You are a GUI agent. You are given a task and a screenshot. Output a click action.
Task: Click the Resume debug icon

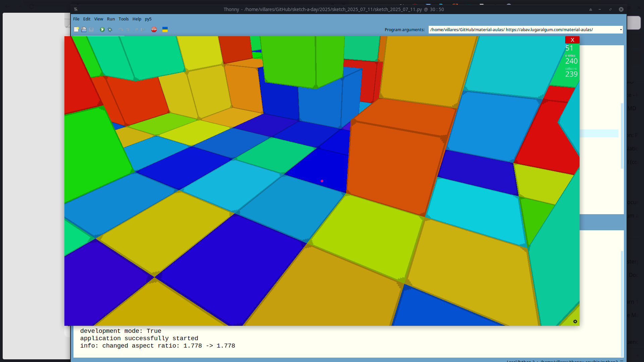coord(143,29)
